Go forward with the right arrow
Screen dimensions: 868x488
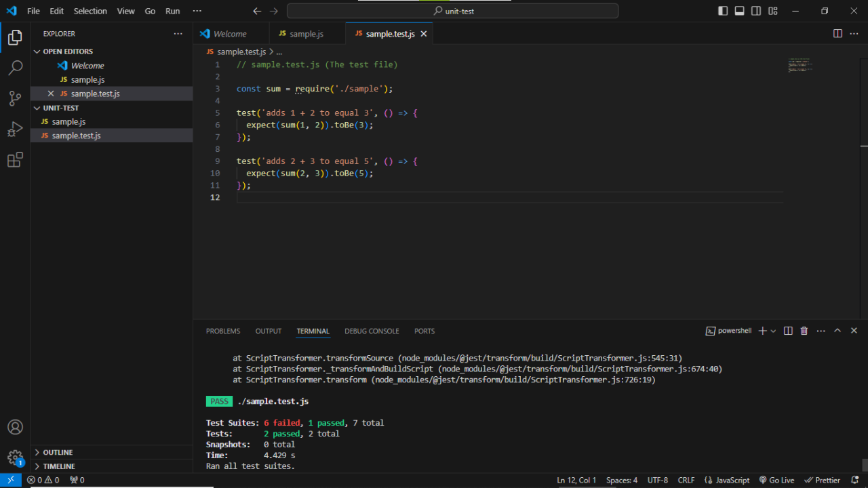coord(274,11)
